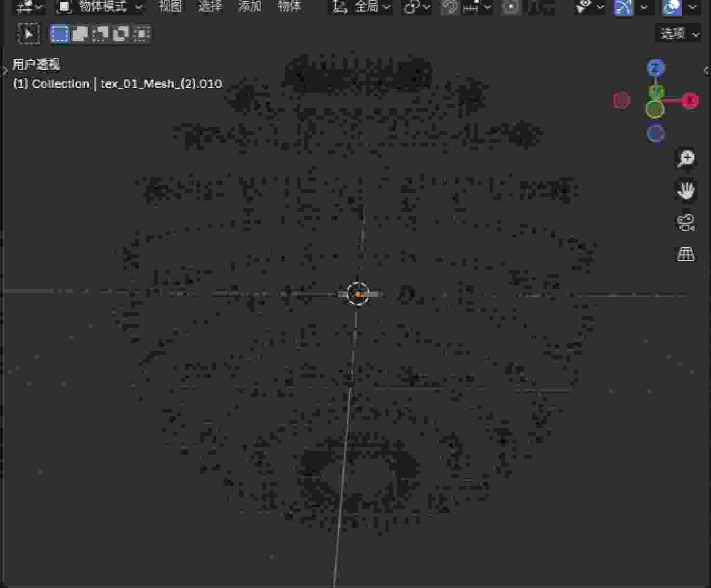Toggle proportional editing button

click(511, 7)
